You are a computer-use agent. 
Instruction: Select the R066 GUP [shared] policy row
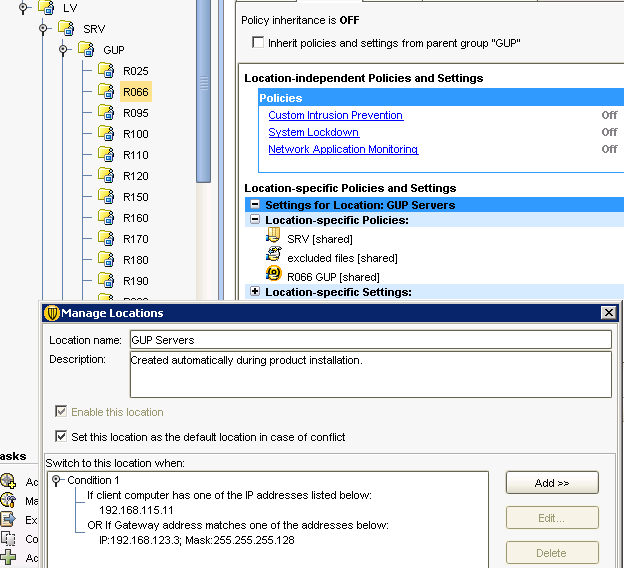(333, 277)
